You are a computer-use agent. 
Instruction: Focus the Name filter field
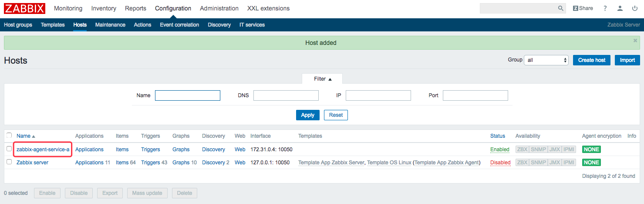(188, 95)
